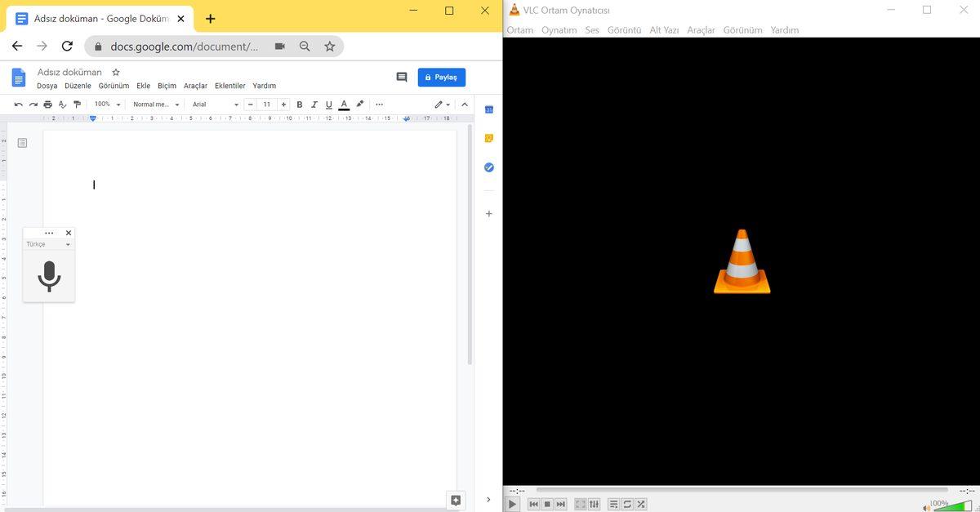The width and height of the screenshot is (980, 512).
Task: Enable loop playback in VLC
Action: click(x=626, y=504)
